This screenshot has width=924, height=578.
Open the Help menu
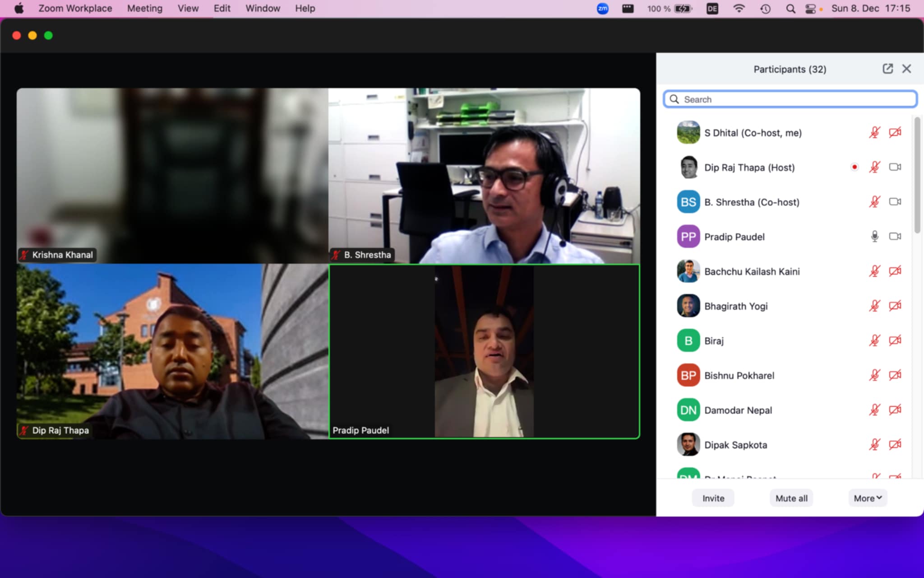[x=305, y=8]
